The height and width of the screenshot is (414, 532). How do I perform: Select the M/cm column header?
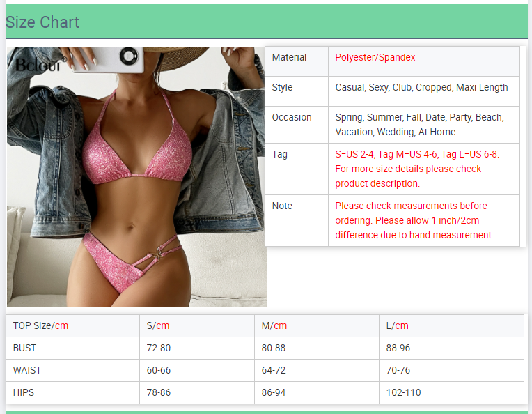point(274,325)
